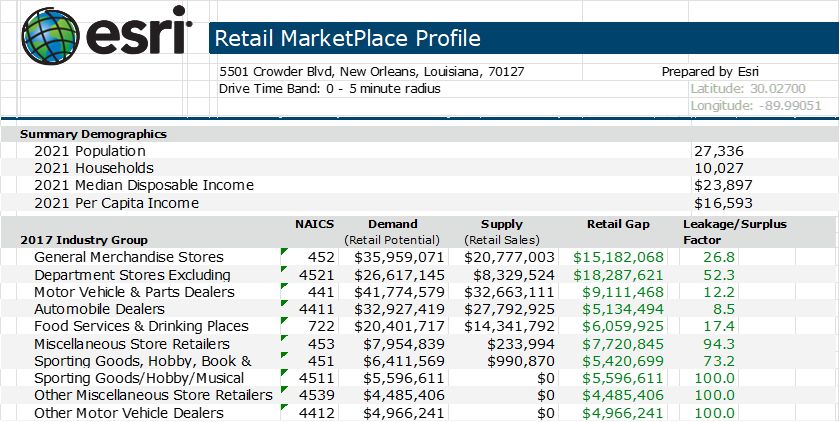This screenshot has width=840, height=422.
Task: Select the Summary Demographics header
Action: [x=93, y=134]
